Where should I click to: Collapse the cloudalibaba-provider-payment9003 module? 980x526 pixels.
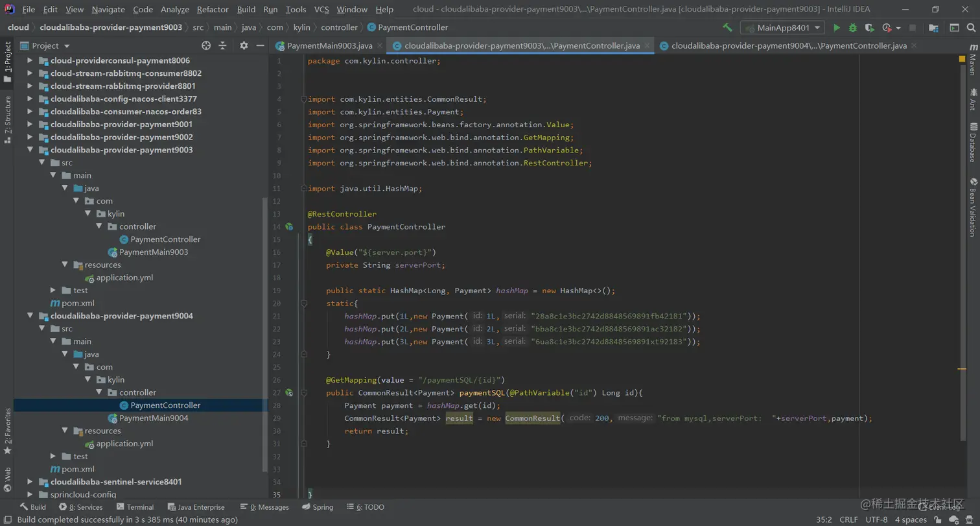pos(30,150)
